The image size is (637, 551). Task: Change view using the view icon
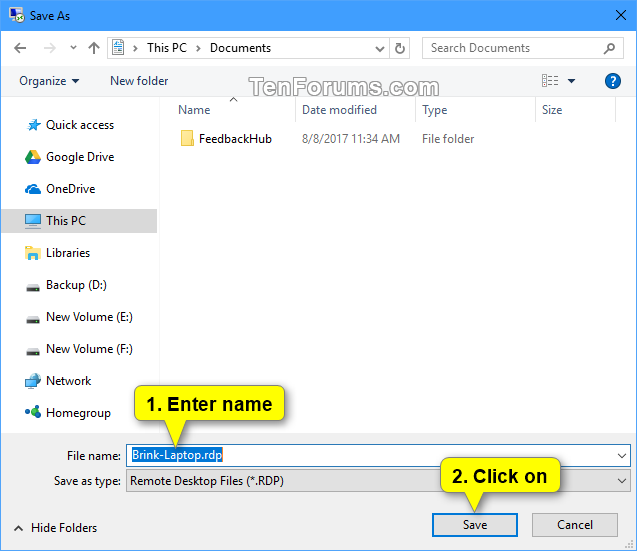[550, 80]
